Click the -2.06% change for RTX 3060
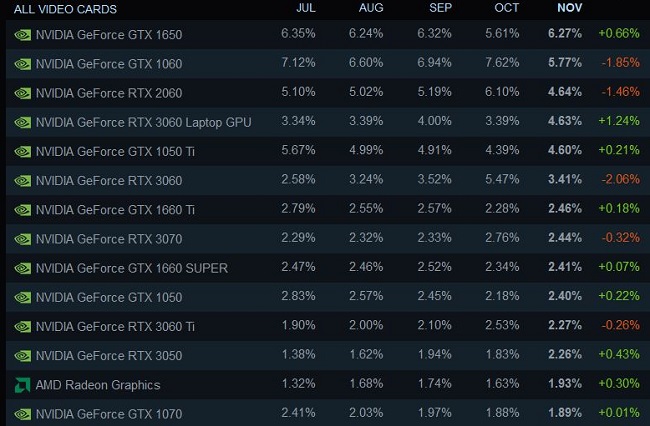650x426 pixels. point(620,180)
